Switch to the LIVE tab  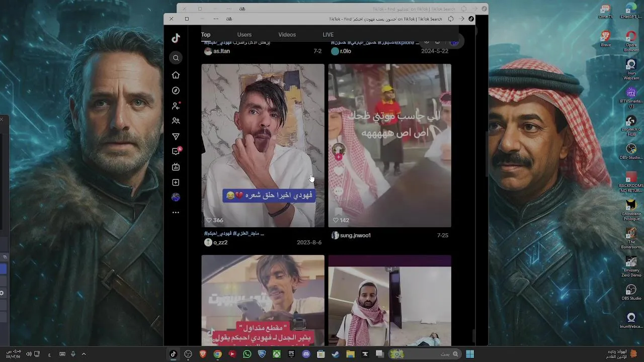pyautogui.click(x=328, y=35)
